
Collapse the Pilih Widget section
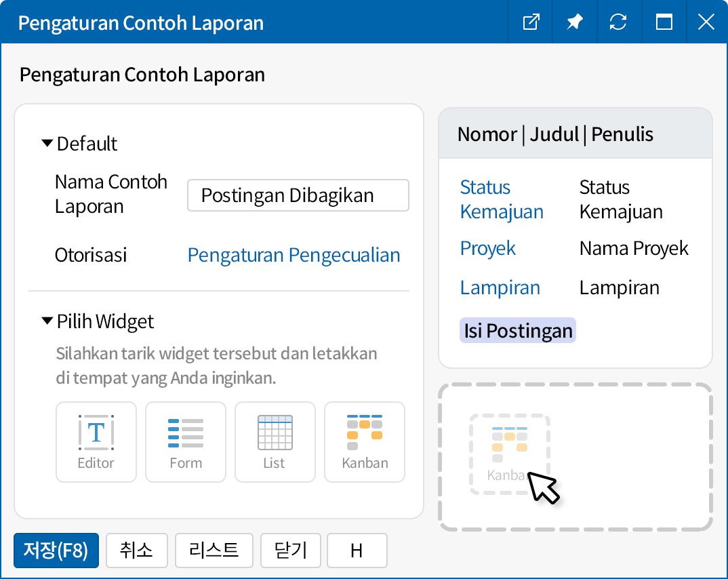(47, 321)
